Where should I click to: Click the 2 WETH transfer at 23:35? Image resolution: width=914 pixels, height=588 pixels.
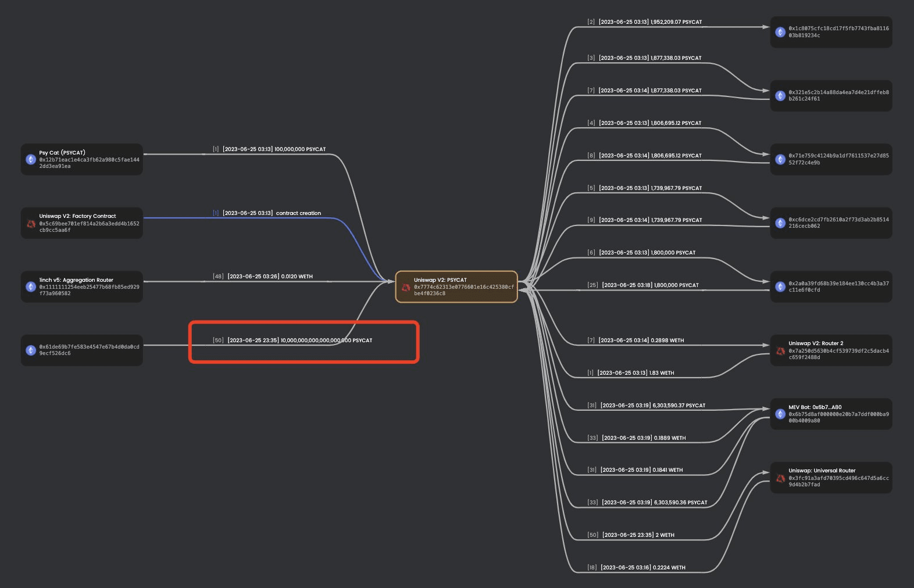(638, 535)
